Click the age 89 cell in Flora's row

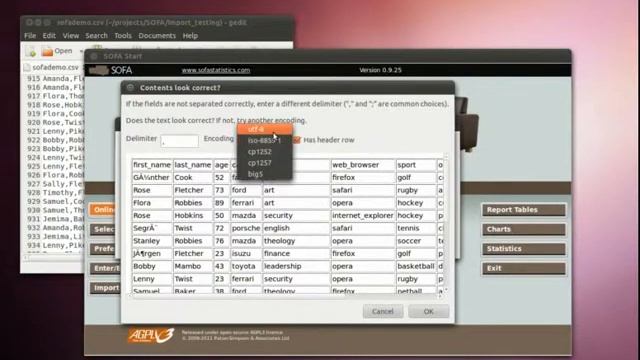(x=221, y=203)
